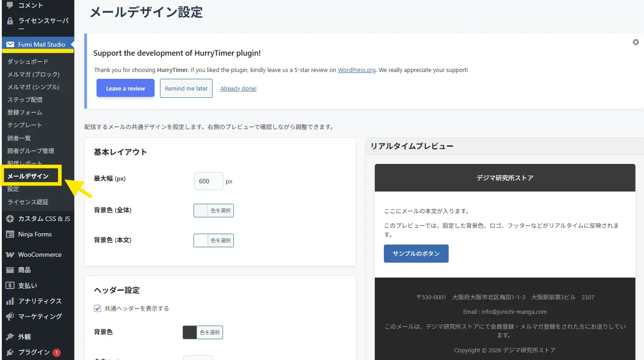Viewport: 644px width, 360px height.
Task: Go to 読者グループ管理 in sidebar
Action: coord(30,151)
